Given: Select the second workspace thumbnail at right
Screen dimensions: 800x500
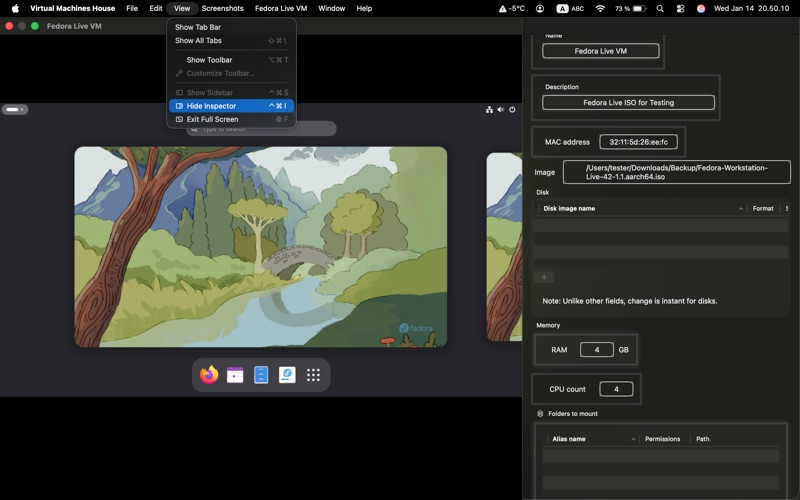Looking at the screenshot, I should click(x=504, y=247).
